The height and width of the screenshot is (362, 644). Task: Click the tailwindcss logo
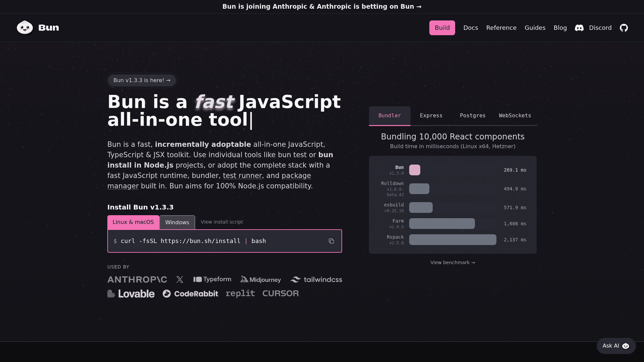coord(316,280)
